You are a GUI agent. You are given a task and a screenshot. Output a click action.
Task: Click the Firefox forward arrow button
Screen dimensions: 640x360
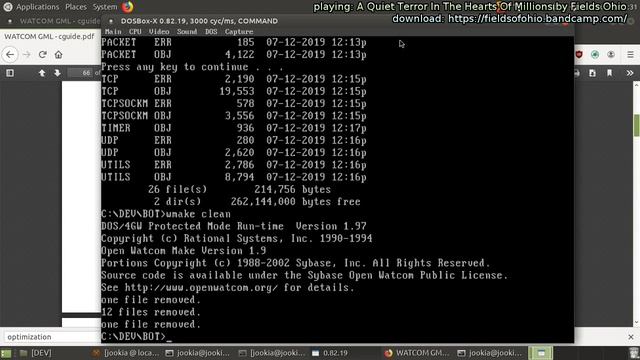coord(27,54)
